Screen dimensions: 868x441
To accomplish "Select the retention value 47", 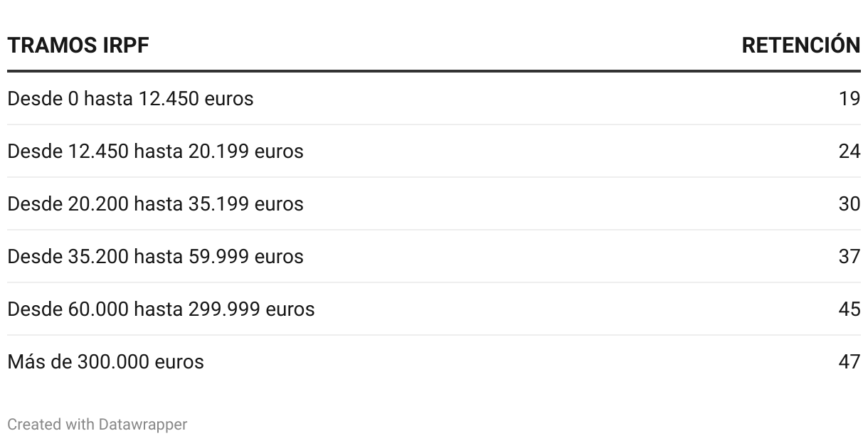I will point(850,361).
